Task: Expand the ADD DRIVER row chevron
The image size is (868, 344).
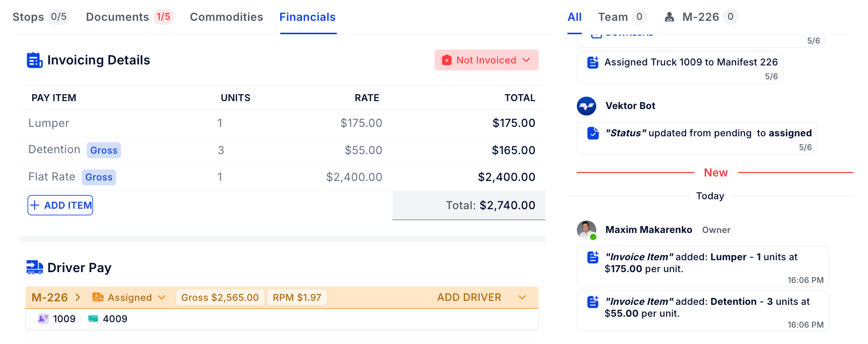Action: 522,297
